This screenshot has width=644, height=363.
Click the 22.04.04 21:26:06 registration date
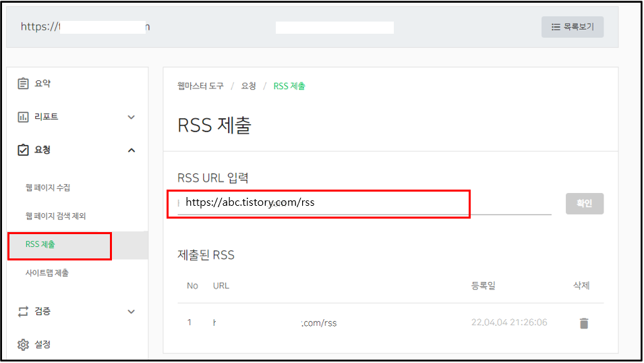point(509,323)
